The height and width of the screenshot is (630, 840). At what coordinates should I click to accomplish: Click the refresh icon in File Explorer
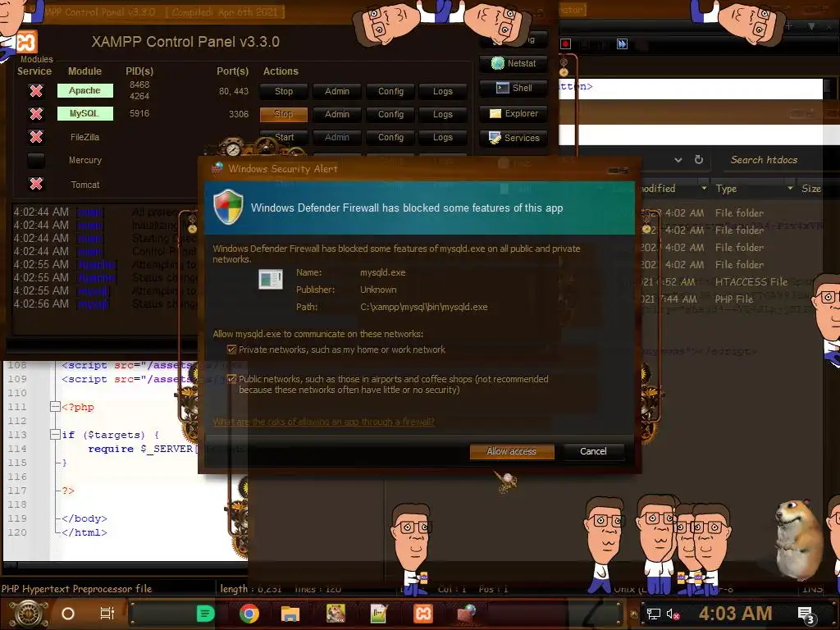pos(699,160)
